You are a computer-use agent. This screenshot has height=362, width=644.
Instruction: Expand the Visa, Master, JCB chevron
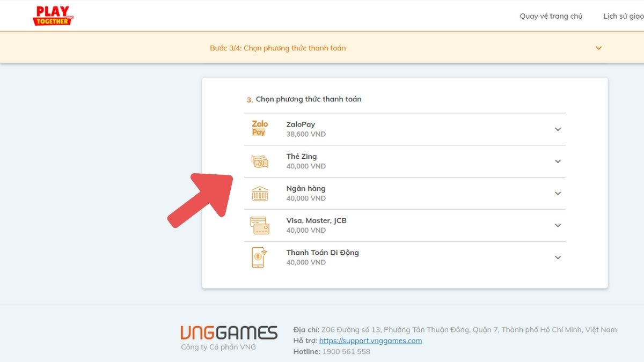558,226
